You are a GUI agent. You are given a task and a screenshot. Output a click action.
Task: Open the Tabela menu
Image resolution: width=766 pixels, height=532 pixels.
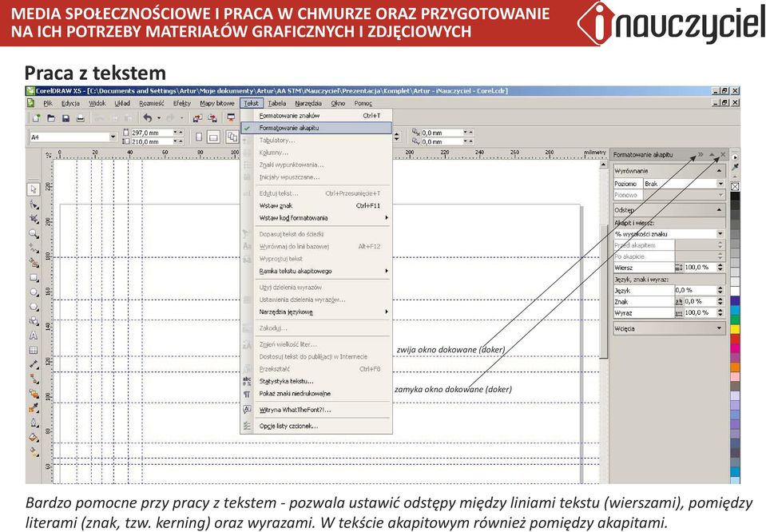pos(277,104)
